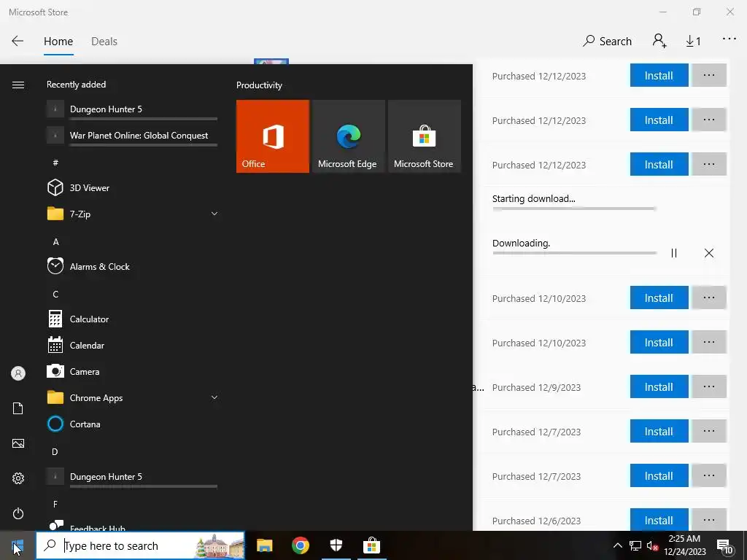Viewport: 747px width, 560px height.
Task: Click the Productivity group header
Action: [259, 85]
